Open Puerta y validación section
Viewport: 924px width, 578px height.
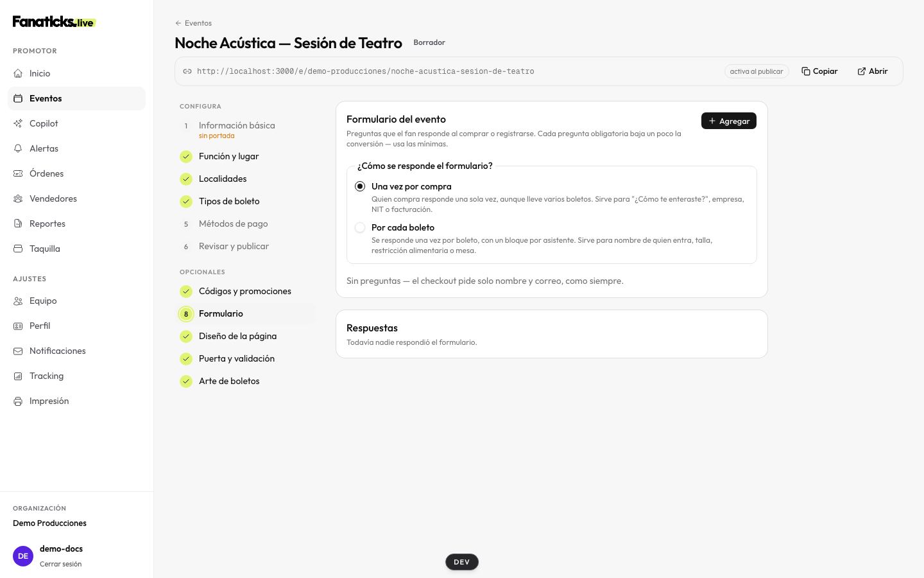pos(246,358)
